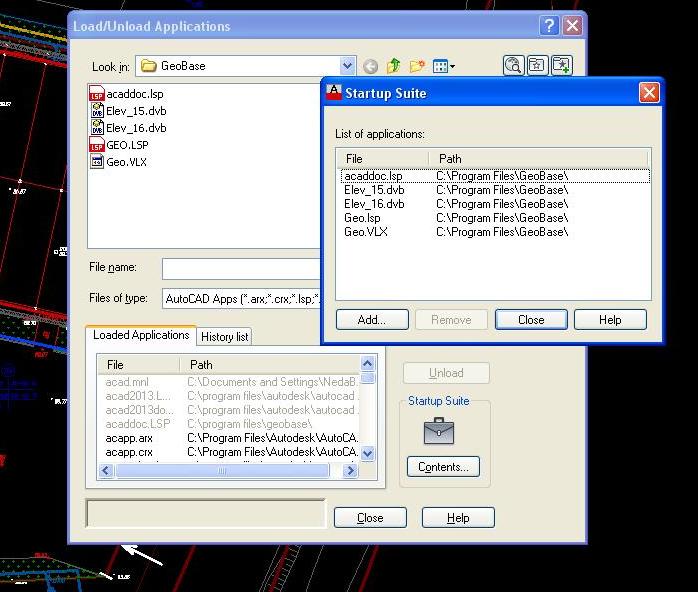Screen dimensions: 698x592
Task: Click Path column header in Startup Suite list
Action: pos(538,159)
